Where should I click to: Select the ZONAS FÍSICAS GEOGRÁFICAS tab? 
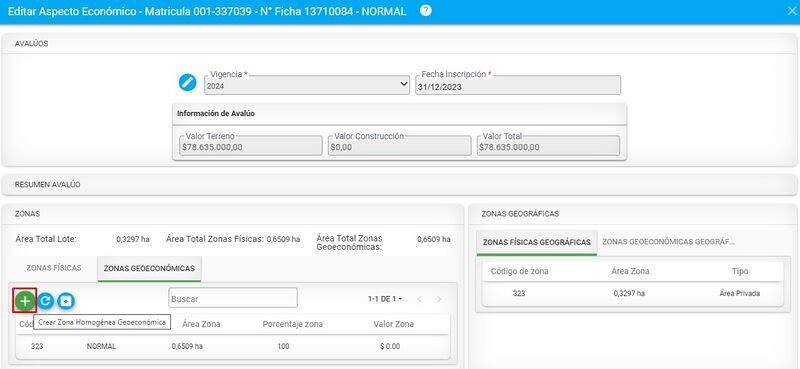(537, 242)
